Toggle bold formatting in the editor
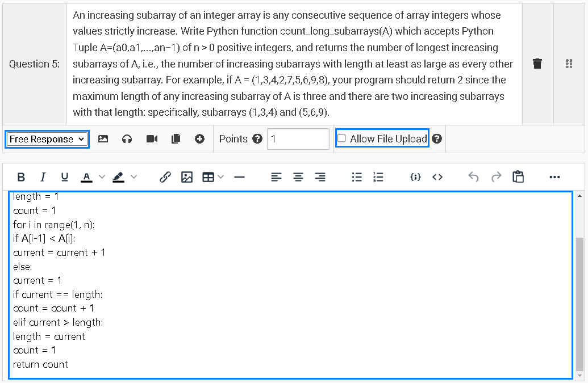588x383 pixels. tap(22, 177)
